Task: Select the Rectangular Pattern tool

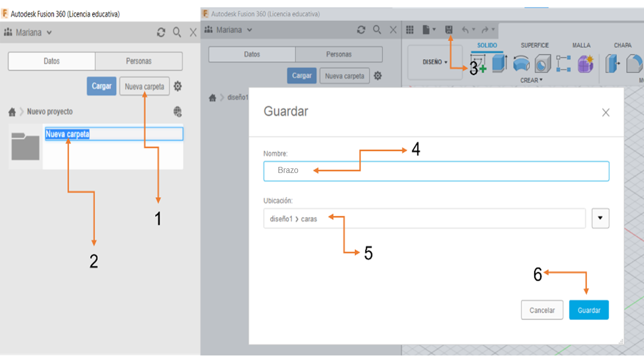Action: [x=563, y=64]
